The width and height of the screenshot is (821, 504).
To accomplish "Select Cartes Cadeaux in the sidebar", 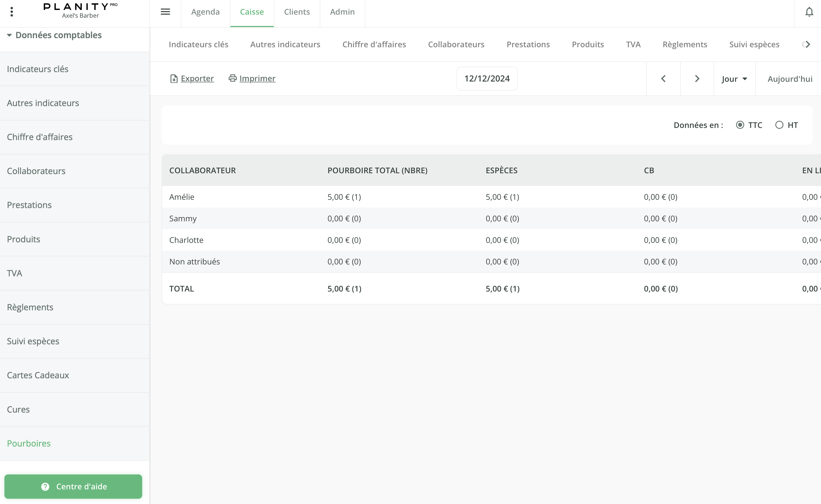I will tap(38, 375).
